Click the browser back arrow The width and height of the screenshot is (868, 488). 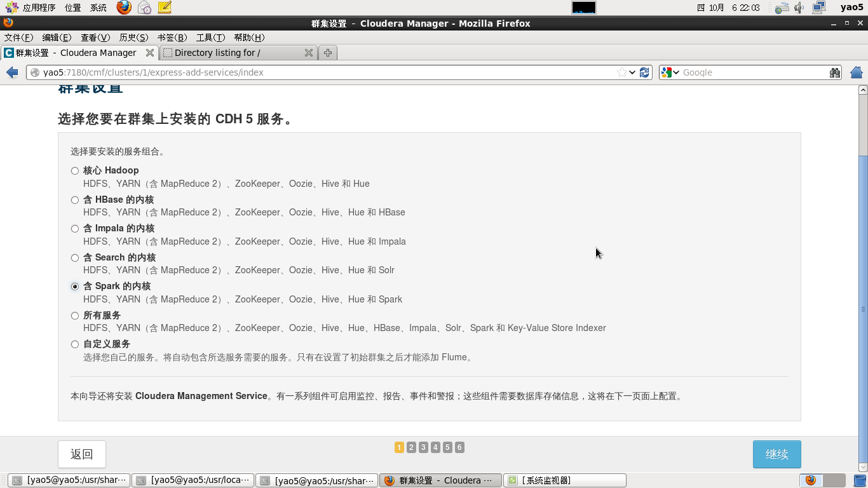(12, 72)
